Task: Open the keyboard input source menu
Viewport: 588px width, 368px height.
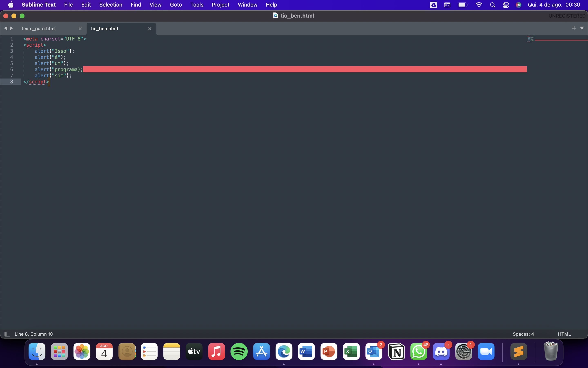Action: (447, 5)
